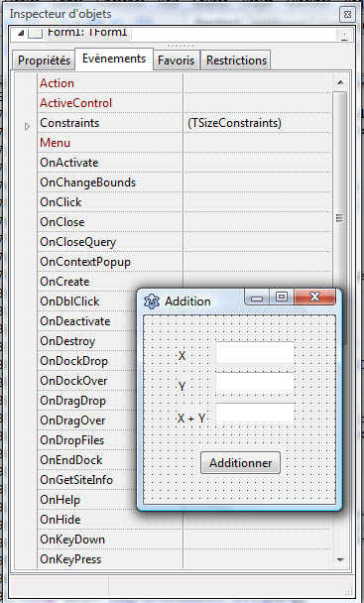The image size is (364, 603).
Task: Minimize the Addition window
Action: tap(257, 298)
